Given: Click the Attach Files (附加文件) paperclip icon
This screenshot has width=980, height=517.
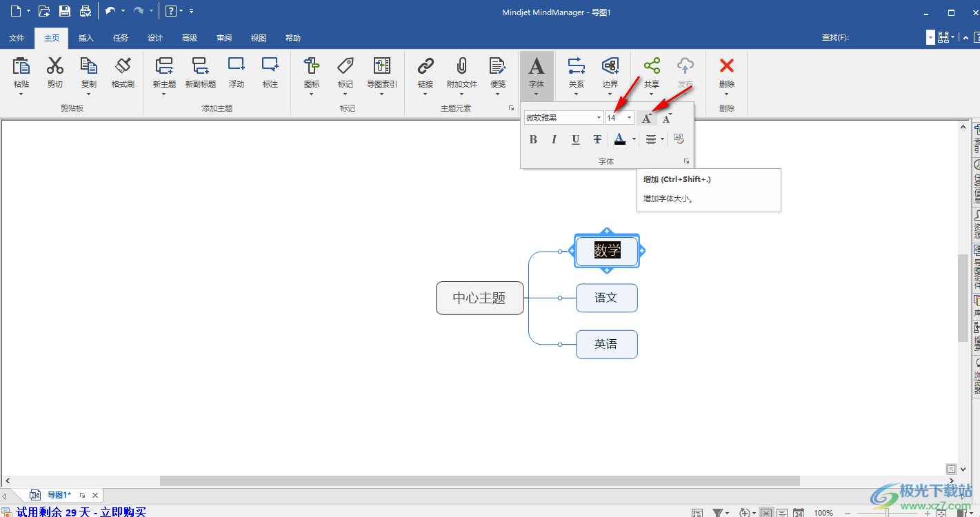Looking at the screenshot, I should [462, 65].
